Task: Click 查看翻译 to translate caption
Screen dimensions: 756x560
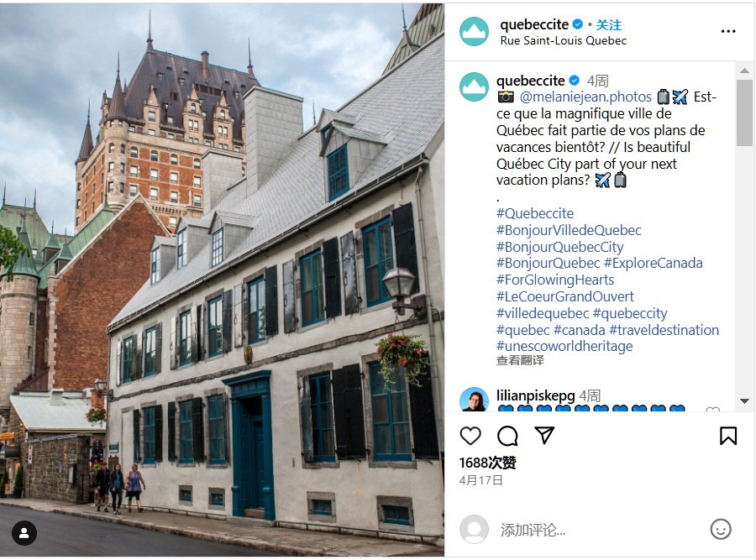Action: click(520, 360)
